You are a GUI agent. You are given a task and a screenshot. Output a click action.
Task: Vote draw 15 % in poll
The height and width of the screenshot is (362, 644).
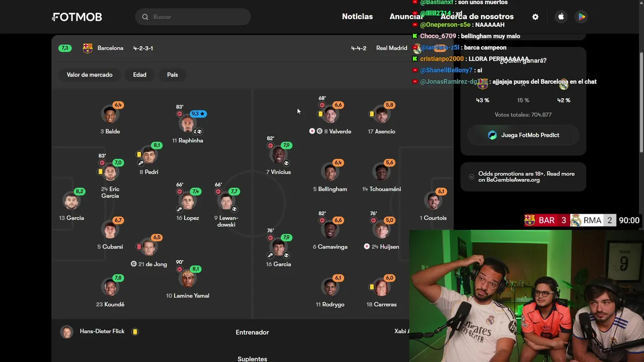523,101
